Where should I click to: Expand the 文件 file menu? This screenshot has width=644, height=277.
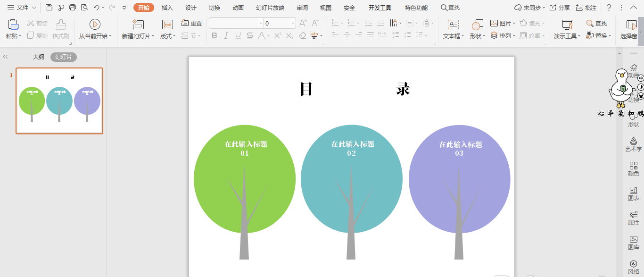point(22,8)
